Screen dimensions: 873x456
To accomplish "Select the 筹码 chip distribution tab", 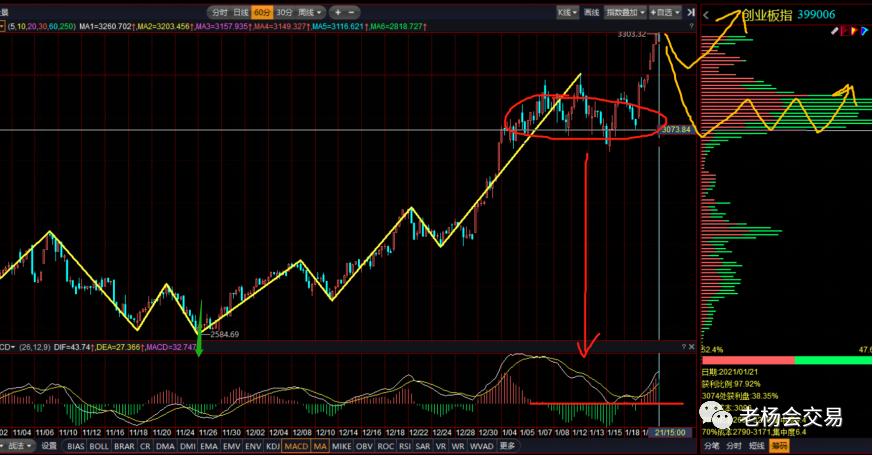I will point(779,446).
